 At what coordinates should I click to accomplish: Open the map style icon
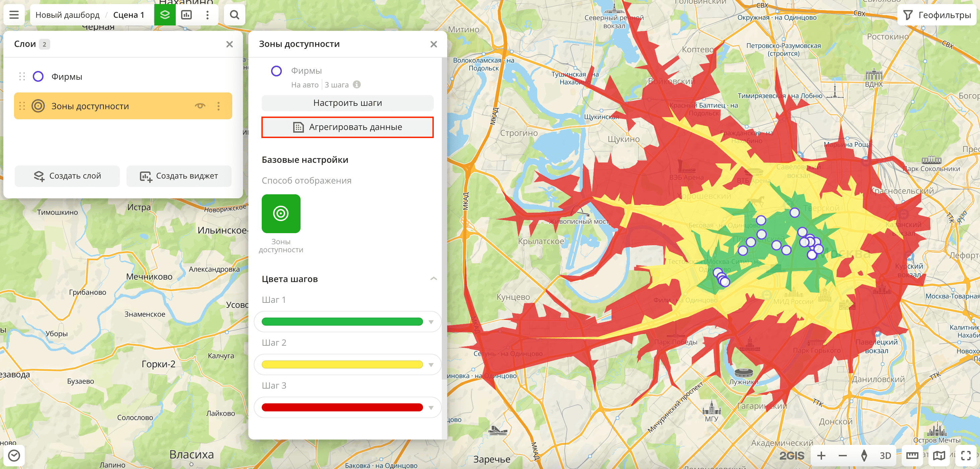939,455
